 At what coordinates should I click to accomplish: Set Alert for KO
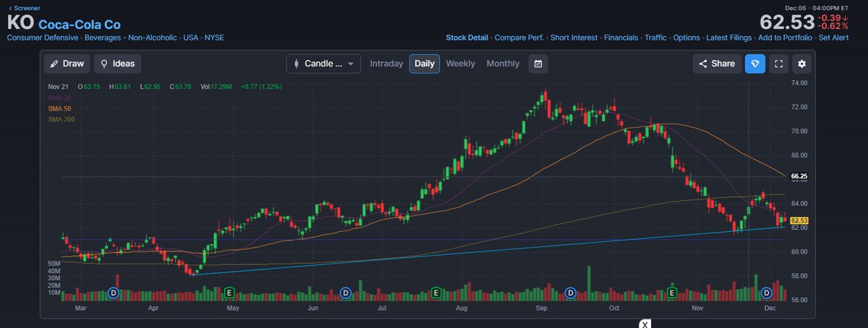coord(833,37)
